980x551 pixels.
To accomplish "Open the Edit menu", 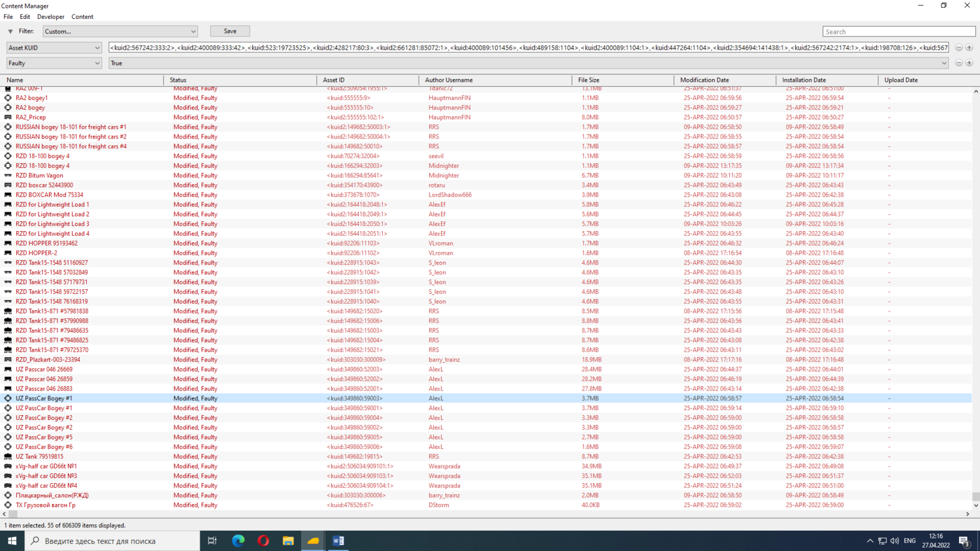I will (25, 17).
